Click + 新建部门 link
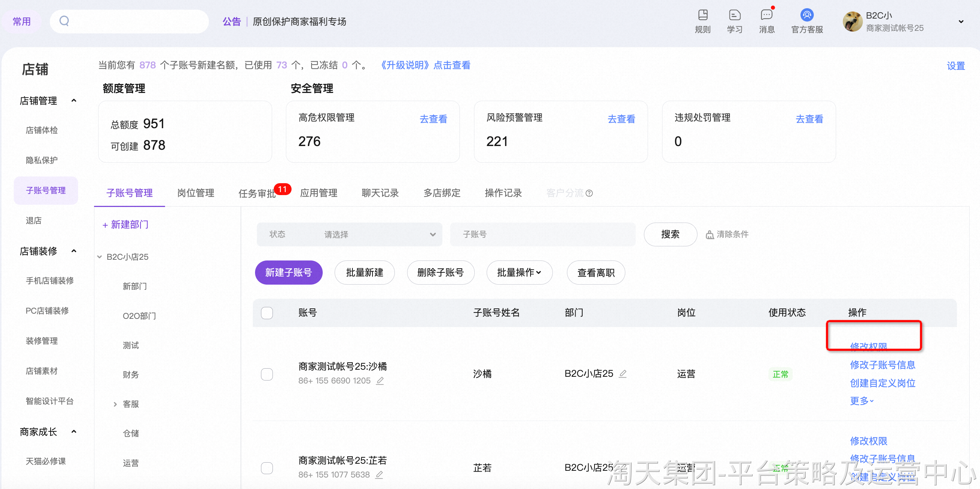980x489 pixels. [x=125, y=224]
